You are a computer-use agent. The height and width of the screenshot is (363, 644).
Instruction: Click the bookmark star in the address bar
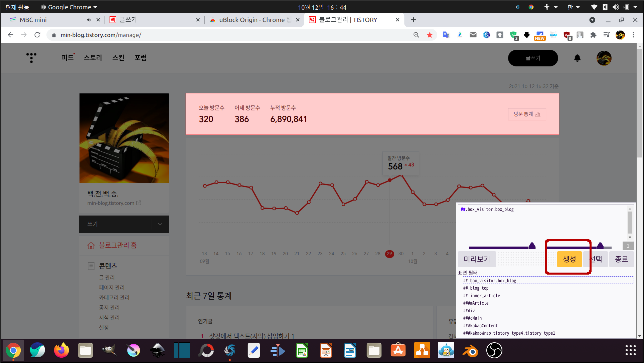click(430, 35)
